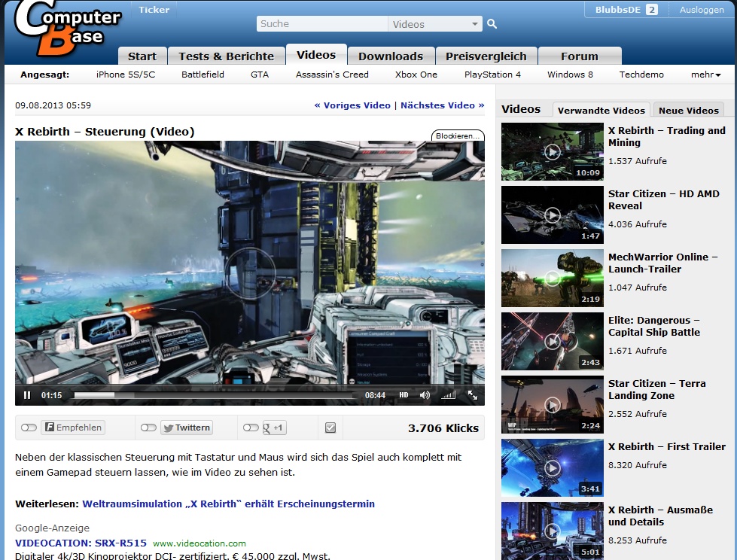Open Windows 8 trending topic
This screenshot has width=737, height=560.
tap(570, 75)
